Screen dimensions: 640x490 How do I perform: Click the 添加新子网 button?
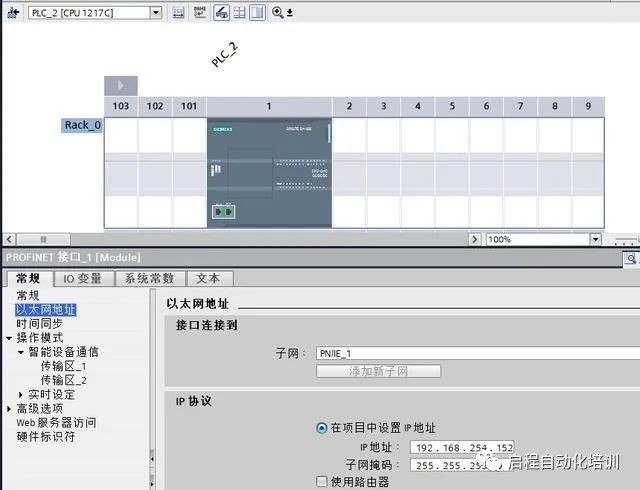[x=378, y=371]
